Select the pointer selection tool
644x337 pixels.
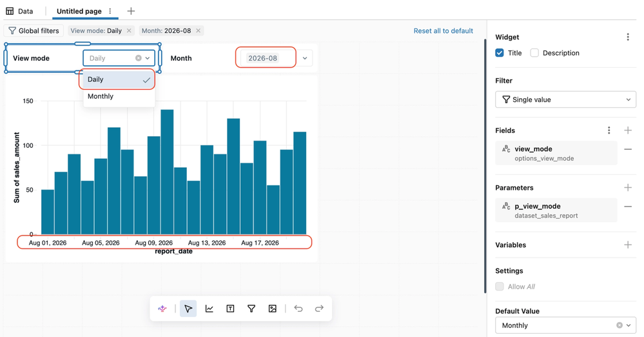click(x=188, y=309)
